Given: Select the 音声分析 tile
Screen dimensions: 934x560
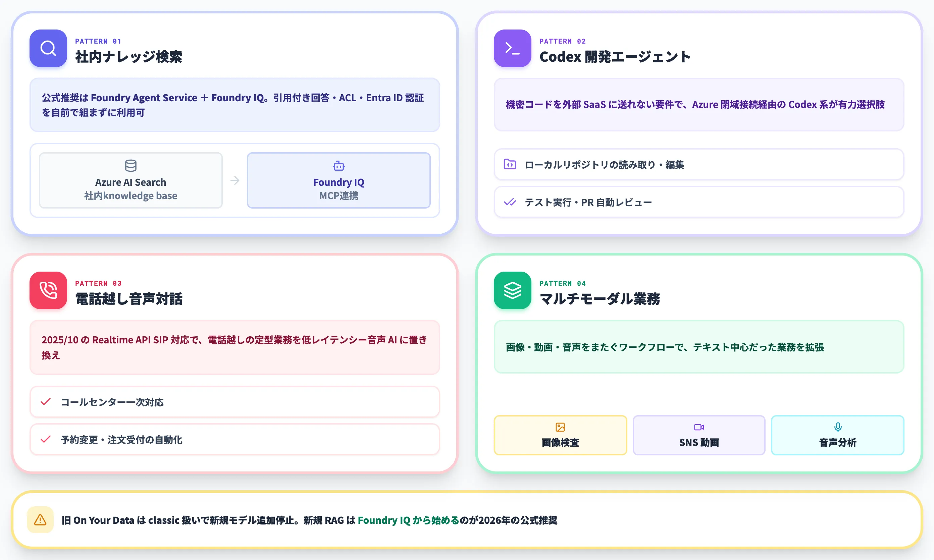Looking at the screenshot, I should [x=838, y=435].
